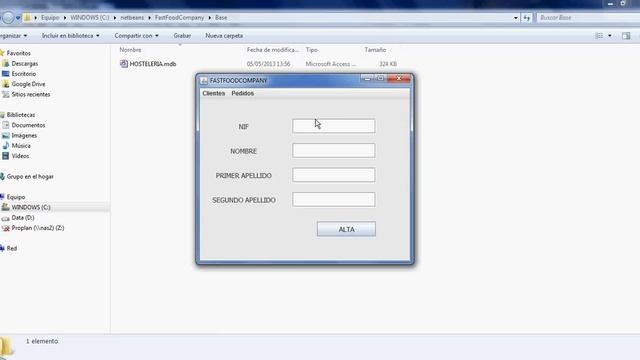Open Data (D:) drive

click(23, 218)
